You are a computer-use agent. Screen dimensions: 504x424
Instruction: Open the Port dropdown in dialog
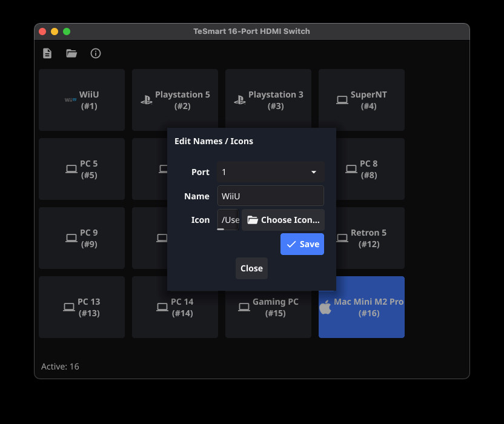tap(271, 172)
